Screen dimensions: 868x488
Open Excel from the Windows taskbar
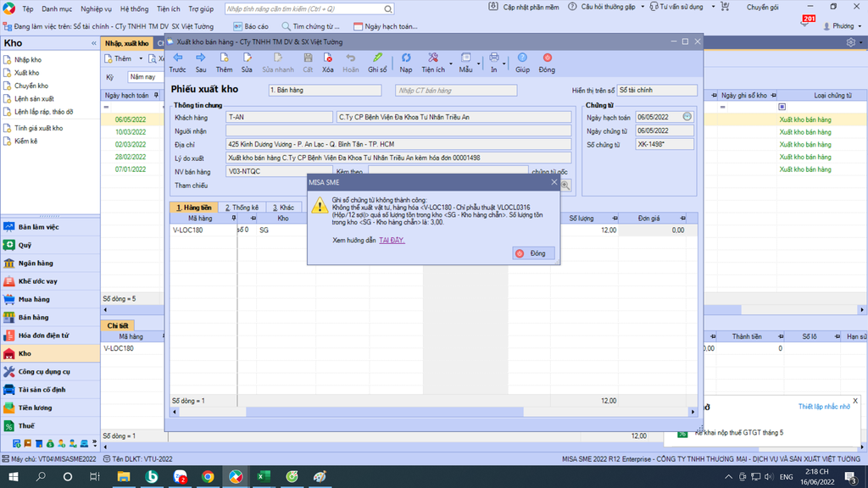[x=264, y=476]
